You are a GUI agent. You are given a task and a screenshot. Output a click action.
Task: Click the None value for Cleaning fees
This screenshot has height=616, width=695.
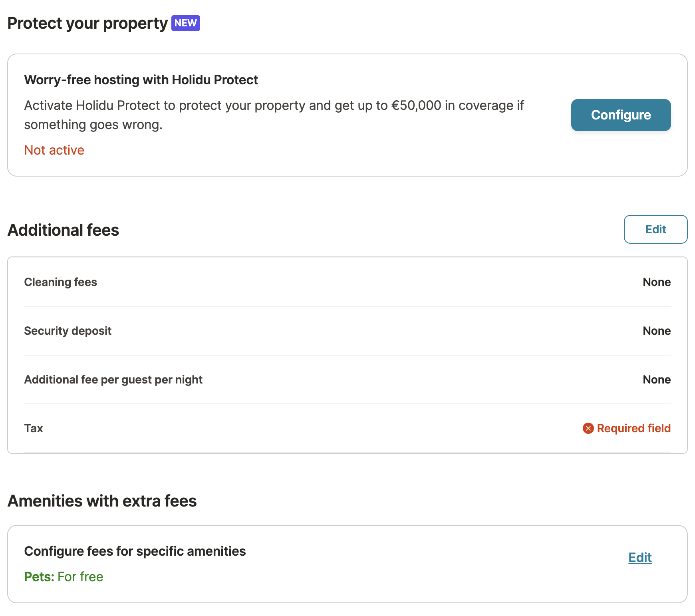pos(657,282)
